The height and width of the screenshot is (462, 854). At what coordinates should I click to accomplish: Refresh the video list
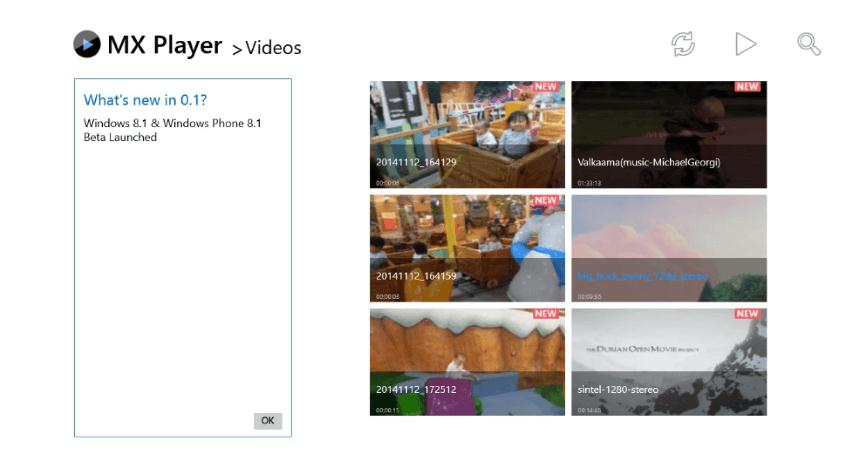click(682, 44)
